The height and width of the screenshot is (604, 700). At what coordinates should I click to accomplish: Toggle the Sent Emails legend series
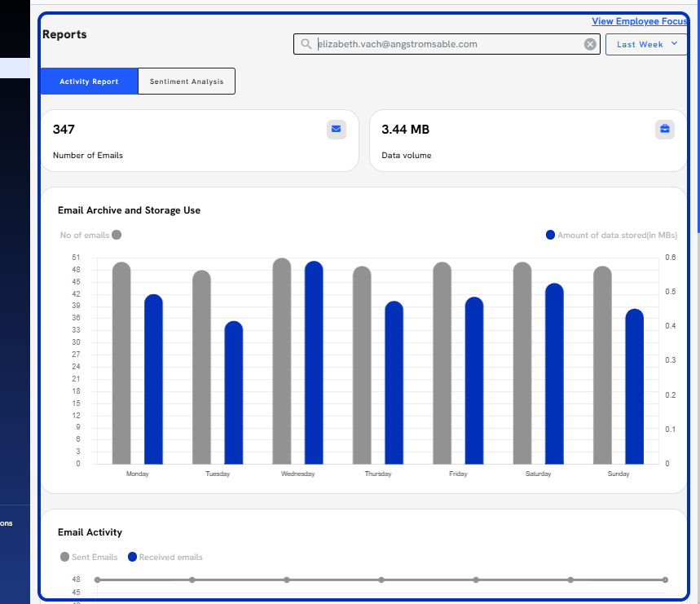89,557
